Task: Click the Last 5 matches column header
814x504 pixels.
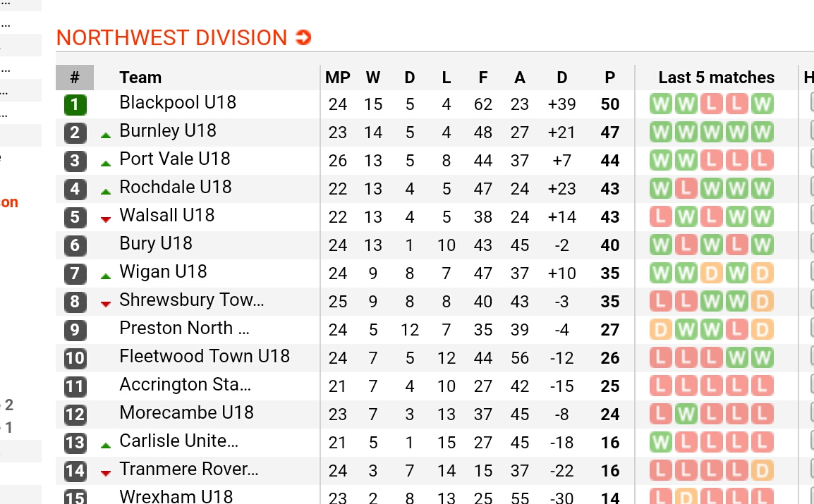Action: (717, 78)
